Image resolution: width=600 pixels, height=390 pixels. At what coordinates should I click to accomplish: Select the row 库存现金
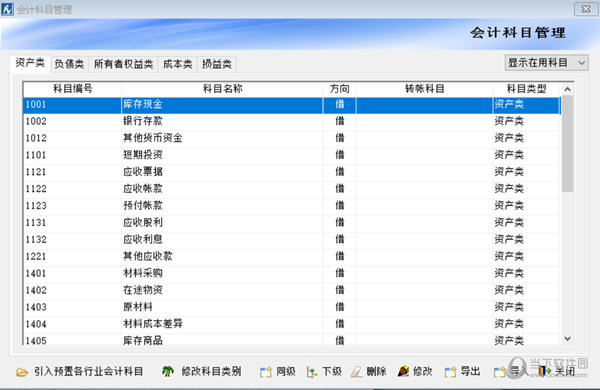click(x=292, y=105)
